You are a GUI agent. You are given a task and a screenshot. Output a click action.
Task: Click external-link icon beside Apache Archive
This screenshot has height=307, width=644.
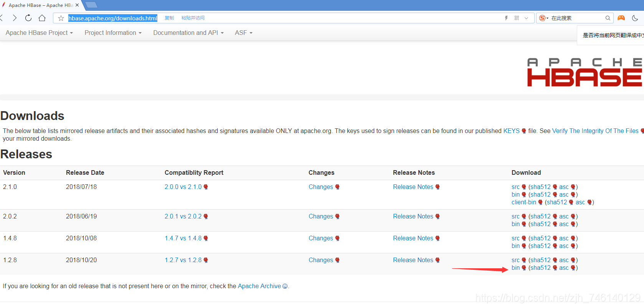285,286
